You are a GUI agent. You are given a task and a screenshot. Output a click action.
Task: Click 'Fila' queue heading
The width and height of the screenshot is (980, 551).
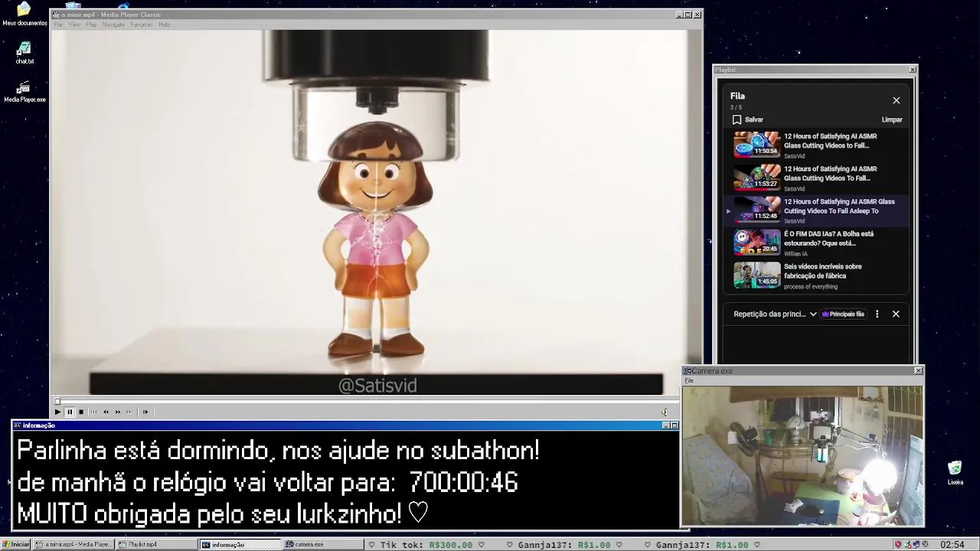coord(737,96)
